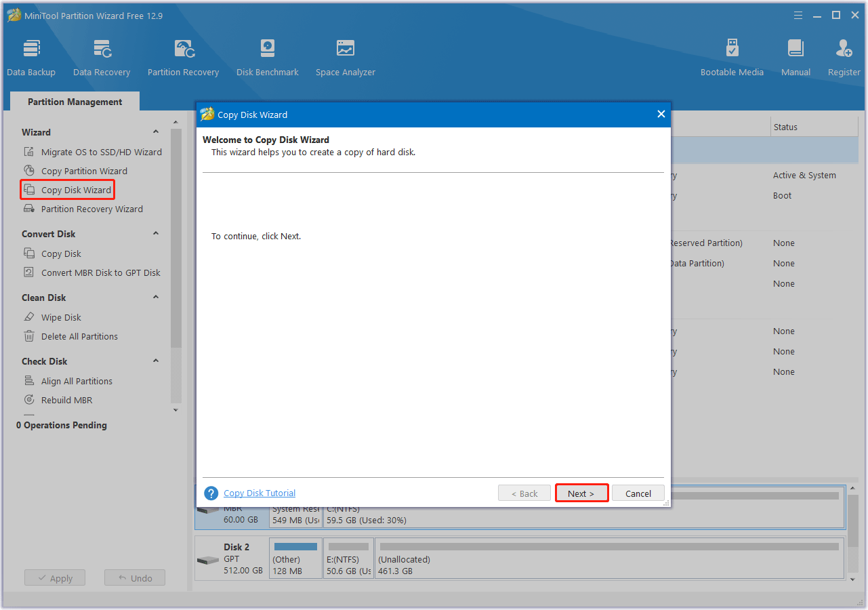
Task: Click the Back button in wizard
Action: point(524,493)
